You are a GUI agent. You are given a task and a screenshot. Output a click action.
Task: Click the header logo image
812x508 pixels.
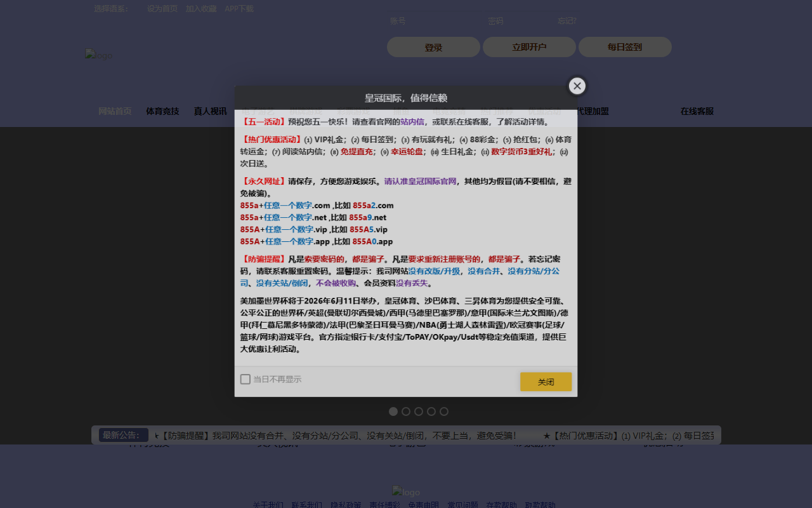tap(98, 55)
